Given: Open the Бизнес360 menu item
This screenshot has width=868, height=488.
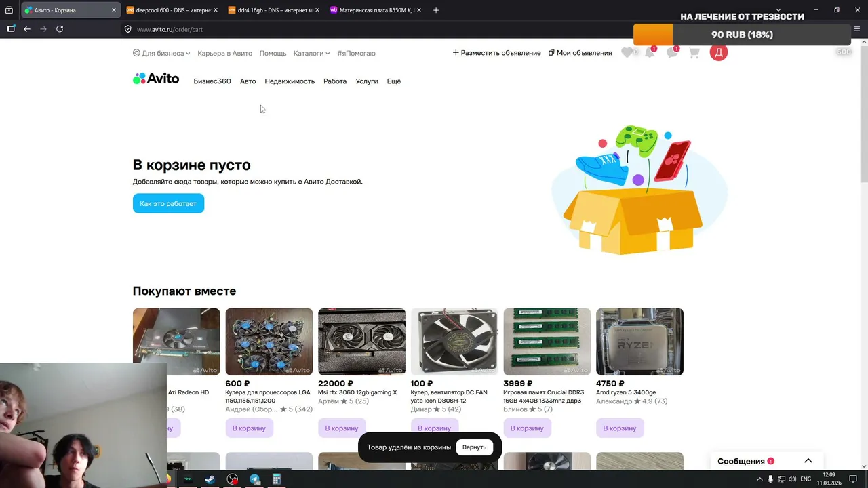Looking at the screenshot, I should 212,81.
